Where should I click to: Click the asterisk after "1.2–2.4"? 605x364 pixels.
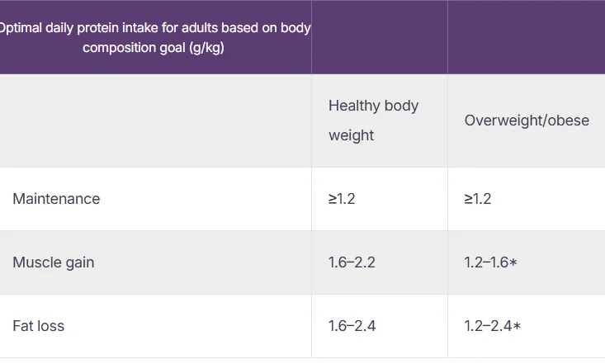(517, 327)
